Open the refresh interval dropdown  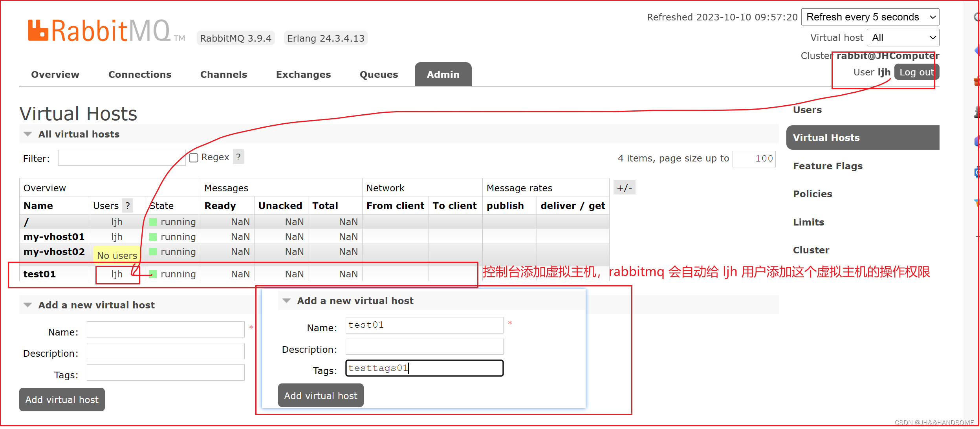point(870,17)
